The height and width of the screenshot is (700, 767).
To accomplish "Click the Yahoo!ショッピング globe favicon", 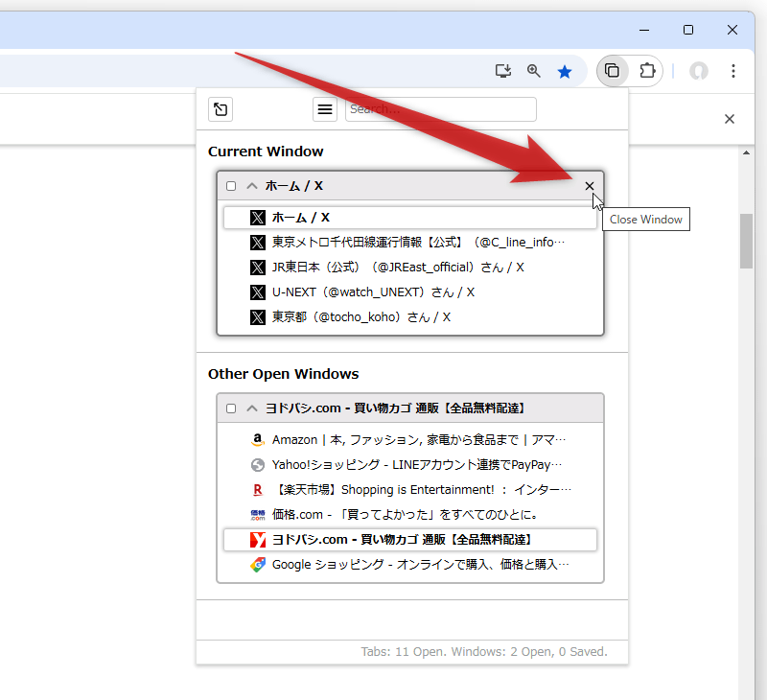I will (x=258, y=465).
